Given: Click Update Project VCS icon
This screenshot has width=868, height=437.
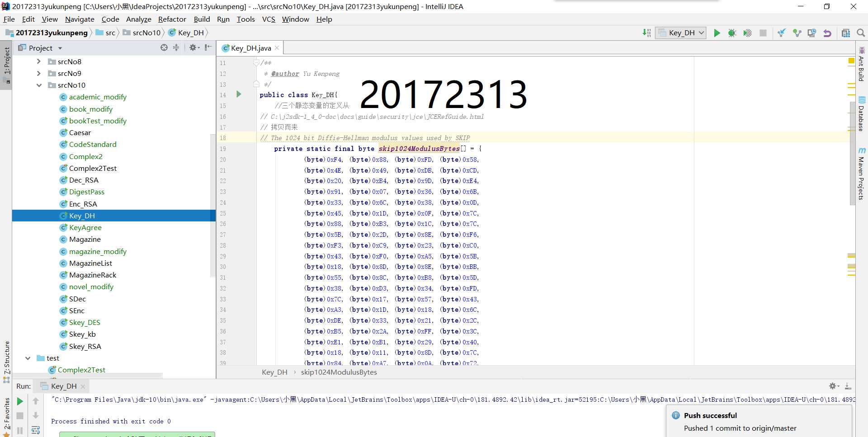Looking at the screenshot, I should coord(782,33).
